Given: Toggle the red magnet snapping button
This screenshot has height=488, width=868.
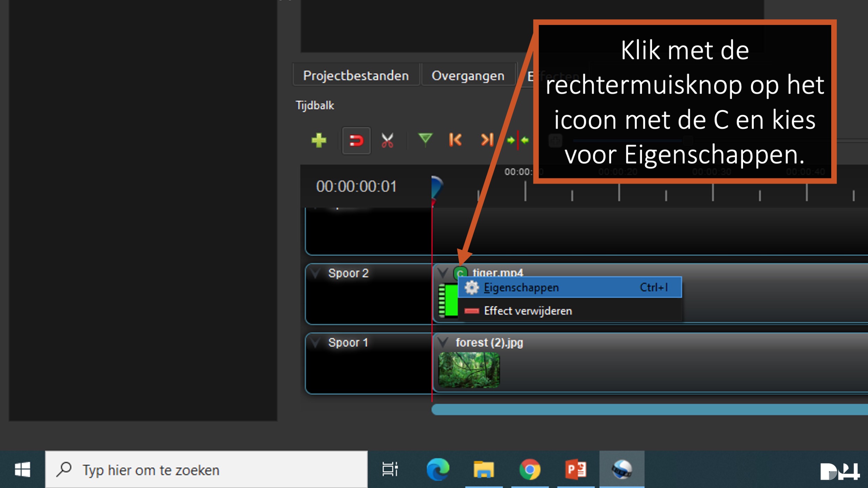Looking at the screenshot, I should (x=356, y=141).
